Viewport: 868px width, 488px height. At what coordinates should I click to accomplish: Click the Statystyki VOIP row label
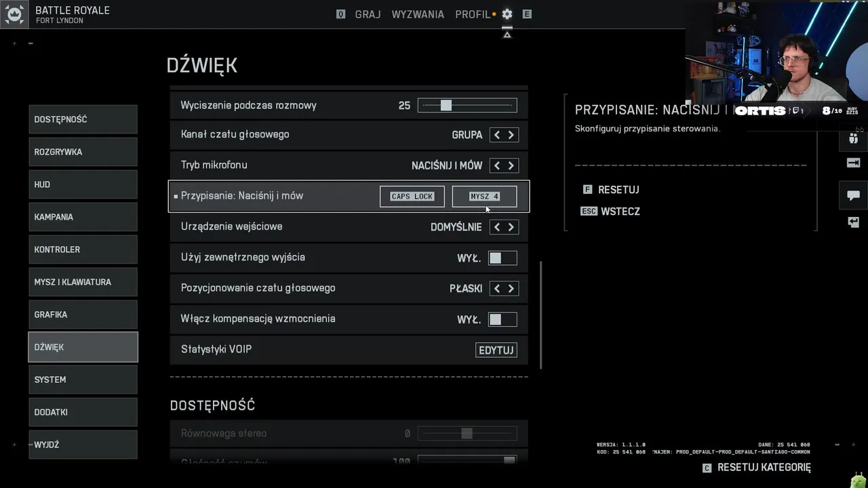point(216,350)
